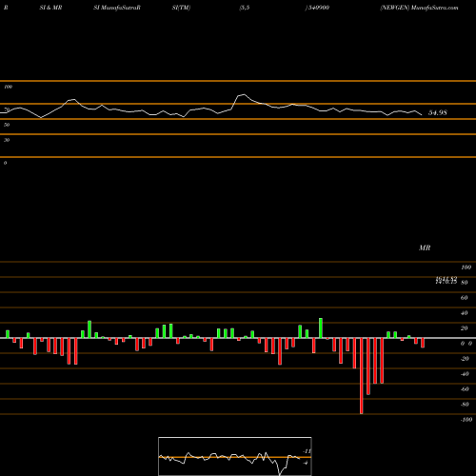Click the -80 label on the MR axis

click(465, 405)
